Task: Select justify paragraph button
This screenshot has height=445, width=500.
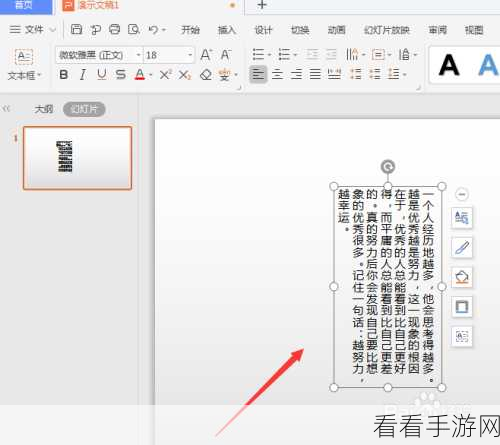Action: tap(315, 74)
